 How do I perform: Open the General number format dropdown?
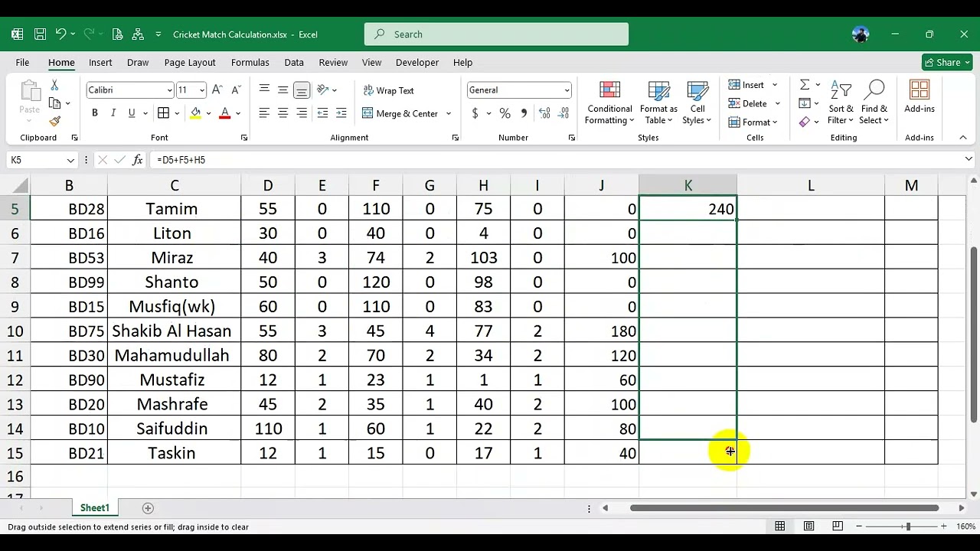click(567, 90)
